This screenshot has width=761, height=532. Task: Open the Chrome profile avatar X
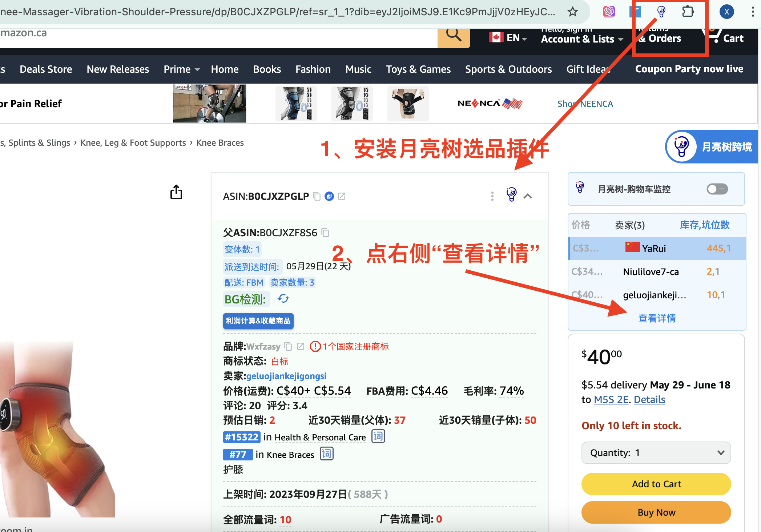point(726,12)
